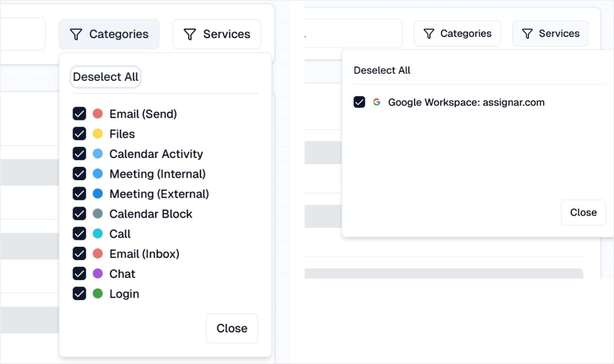
Task: Click the funnel icon on the right Categories filter
Action: (429, 34)
